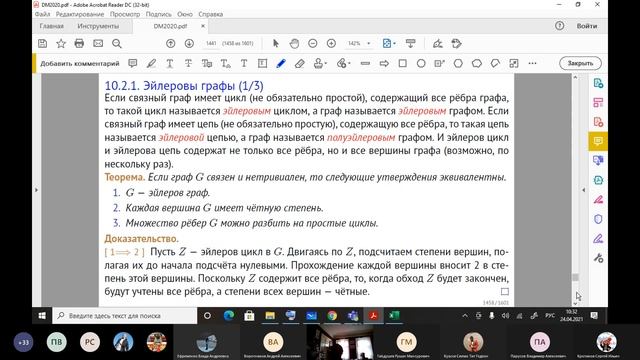640x360 pixels.
Task: Zoom out with the minus button
Action: click(313, 43)
